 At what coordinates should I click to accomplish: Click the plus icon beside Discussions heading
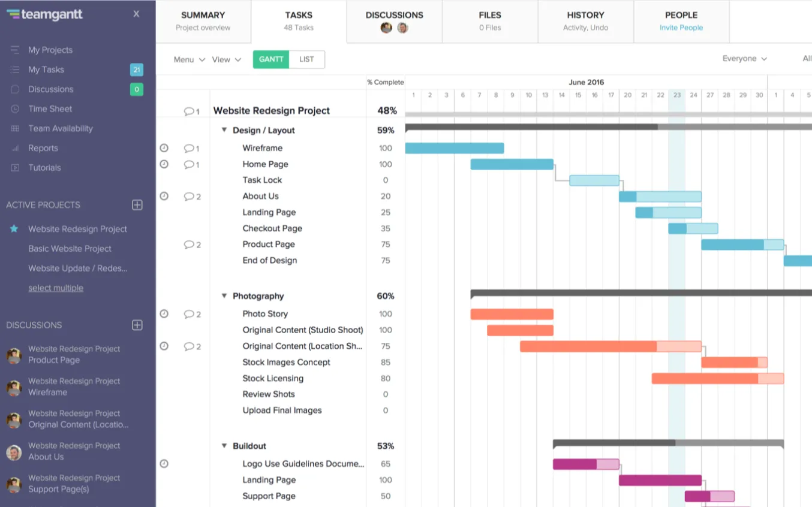click(137, 325)
